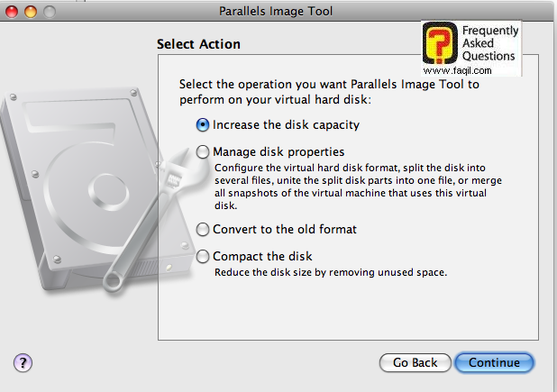Click the Parallels Image Tool title bar

[x=278, y=13]
